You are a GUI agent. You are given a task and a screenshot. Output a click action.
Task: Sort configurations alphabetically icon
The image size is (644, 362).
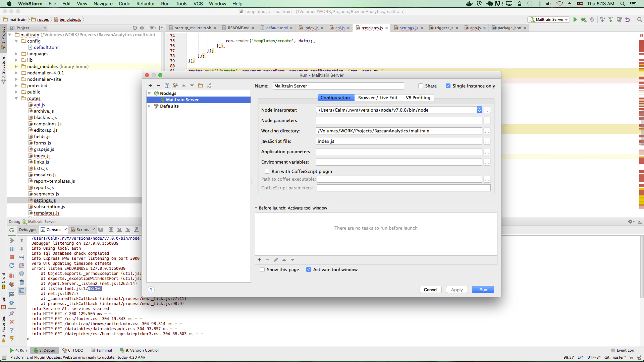coord(209,85)
